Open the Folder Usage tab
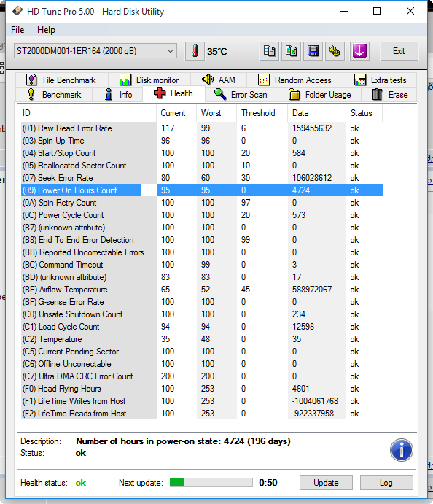This screenshot has height=504, width=433. click(320, 95)
